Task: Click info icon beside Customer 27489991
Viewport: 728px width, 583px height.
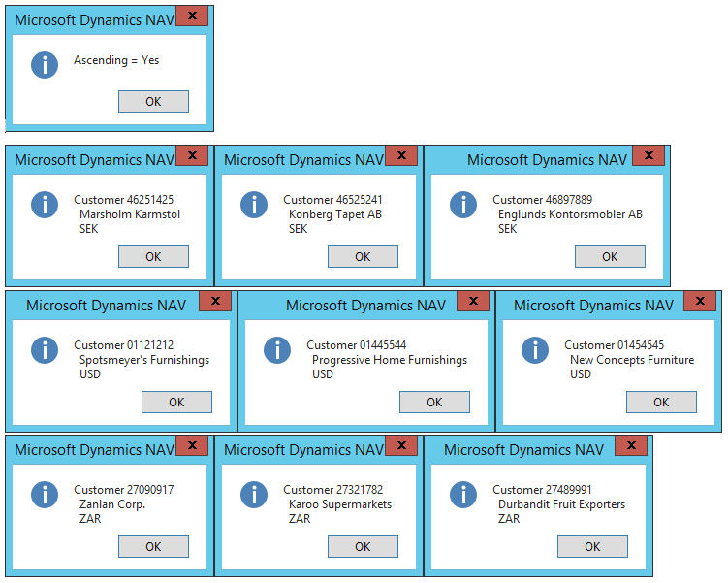Action: 463,495
